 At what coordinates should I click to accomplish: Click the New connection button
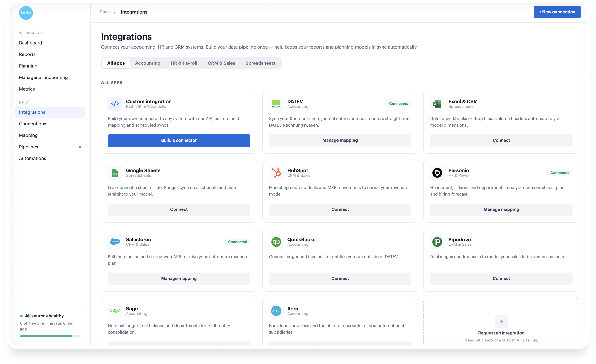click(x=557, y=12)
